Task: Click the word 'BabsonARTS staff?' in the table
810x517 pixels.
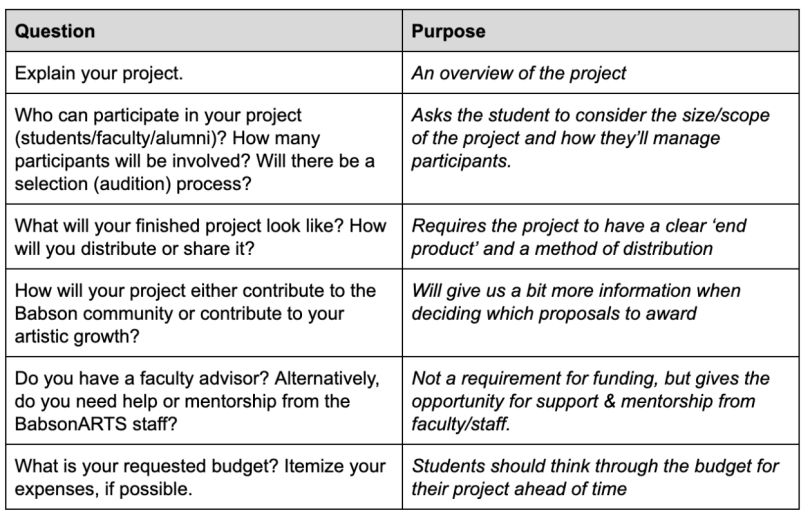Action: (x=96, y=424)
